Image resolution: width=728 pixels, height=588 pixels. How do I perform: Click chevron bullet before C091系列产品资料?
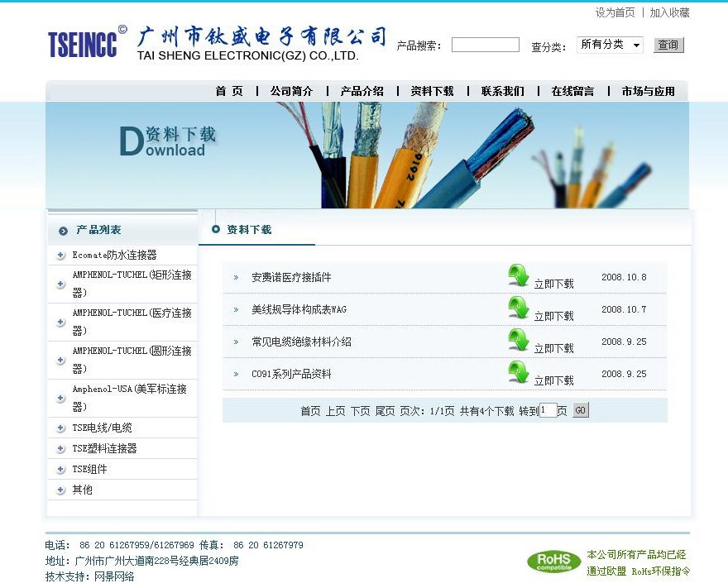[236, 374]
